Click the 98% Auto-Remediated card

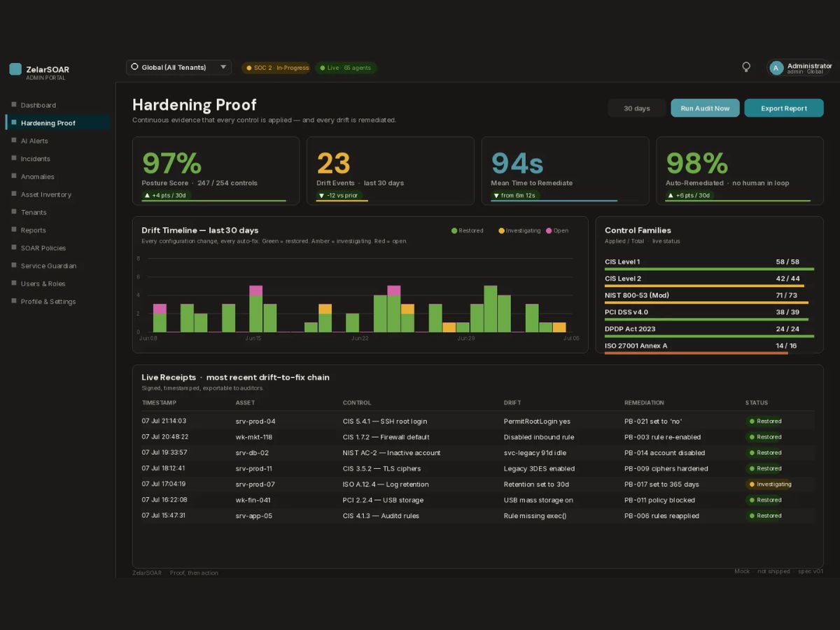[x=740, y=171]
